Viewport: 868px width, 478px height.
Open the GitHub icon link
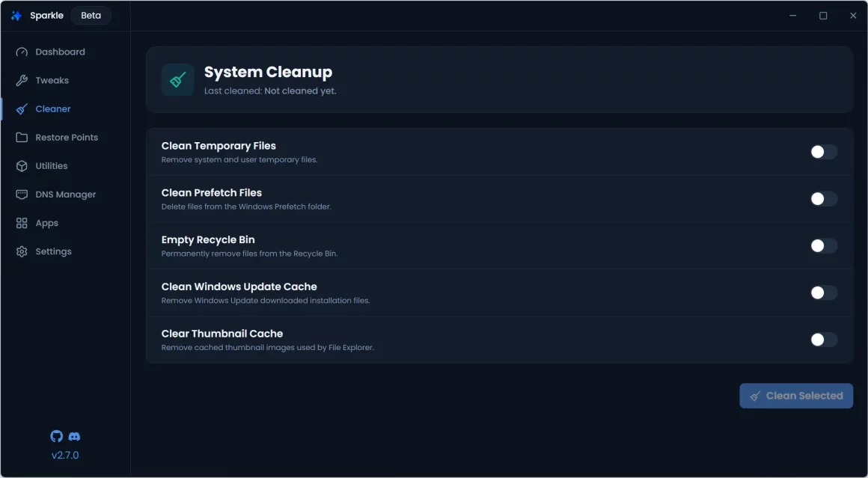coord(56,436)
